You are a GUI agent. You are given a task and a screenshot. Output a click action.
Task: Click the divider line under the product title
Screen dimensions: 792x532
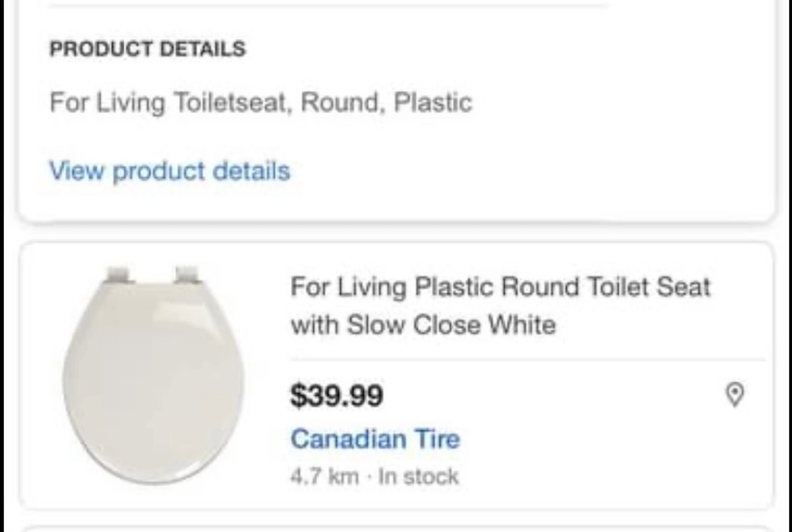[x=528, y=360]
